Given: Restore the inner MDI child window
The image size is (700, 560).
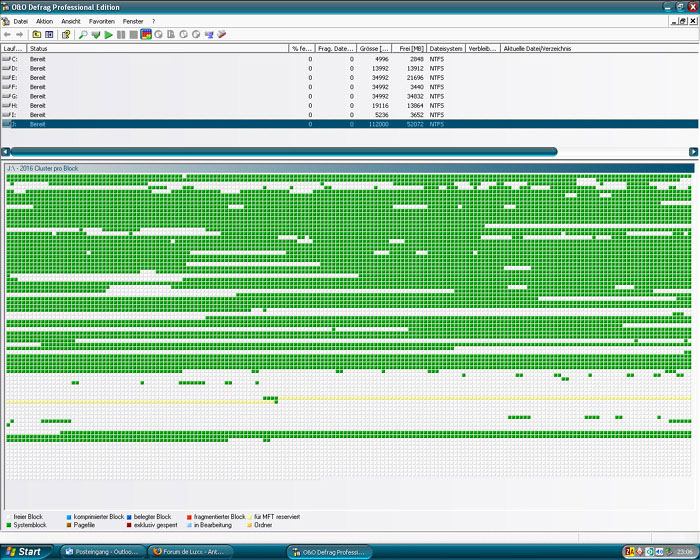Looking at the screenshot, I should (683, 21).
